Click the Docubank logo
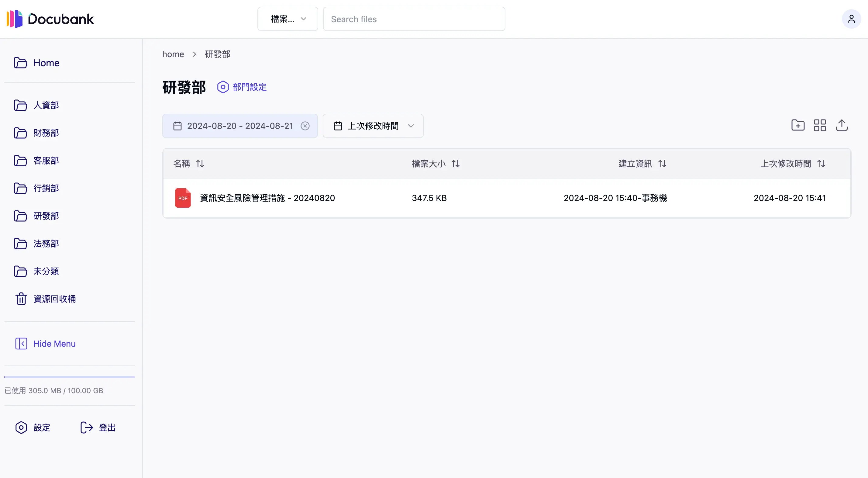Screen dimensions: 868x478 tap(50, 19)
